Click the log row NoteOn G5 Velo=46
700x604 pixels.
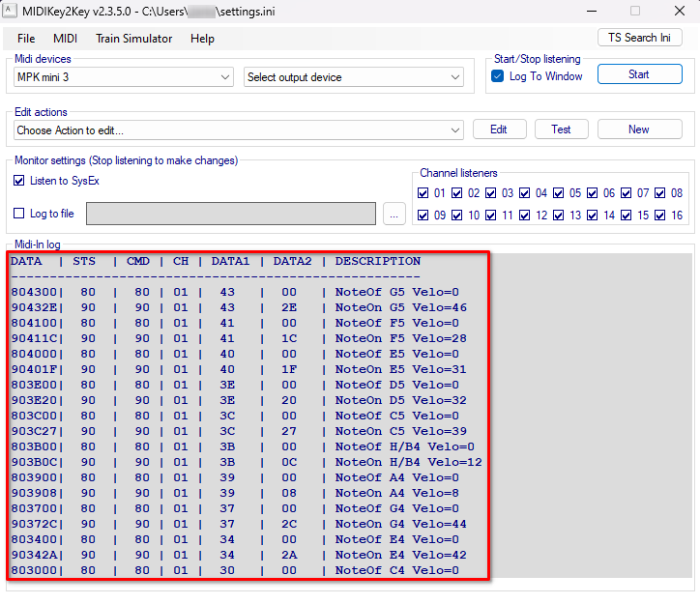pos(239,307)
